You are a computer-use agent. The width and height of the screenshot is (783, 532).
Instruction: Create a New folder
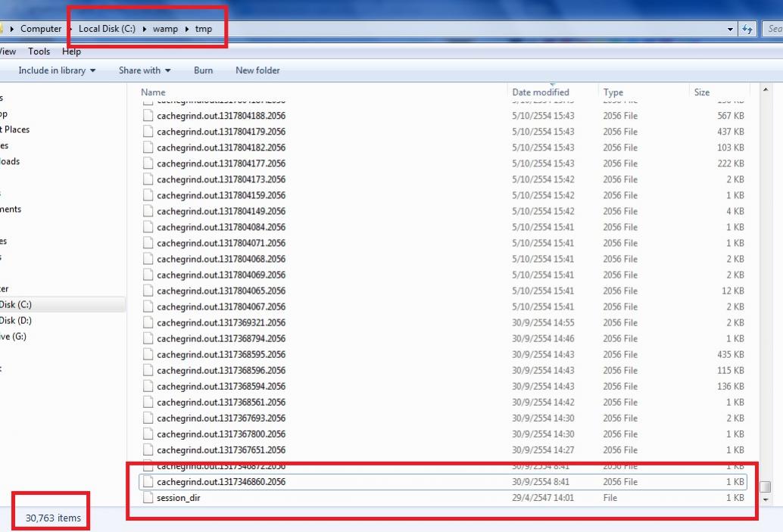pos(257,70)
